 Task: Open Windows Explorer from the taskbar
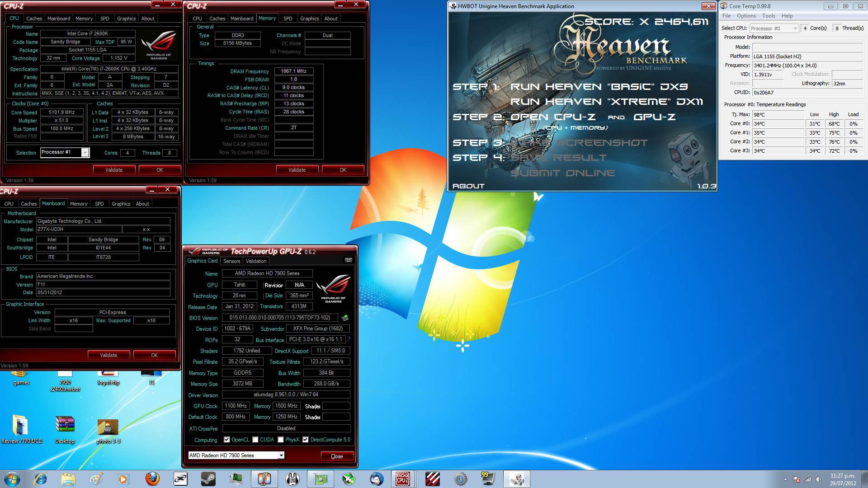(x=68, y=479)
